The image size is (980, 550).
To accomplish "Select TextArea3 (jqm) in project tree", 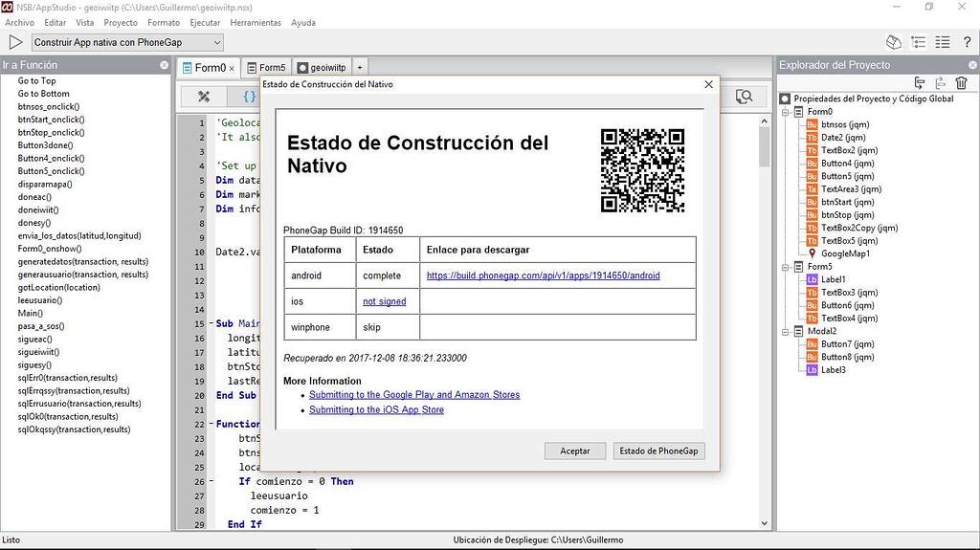I will click(x=851, y=189).
